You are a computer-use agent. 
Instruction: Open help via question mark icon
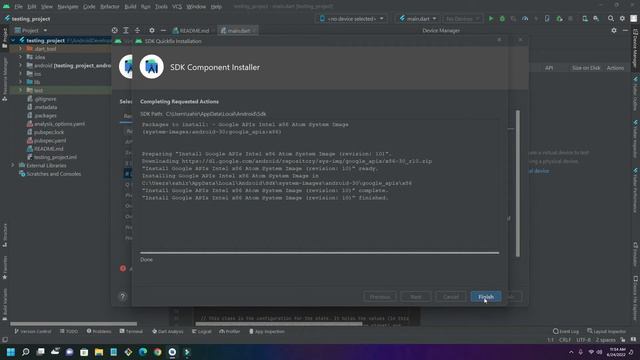[x=122, y=297]
